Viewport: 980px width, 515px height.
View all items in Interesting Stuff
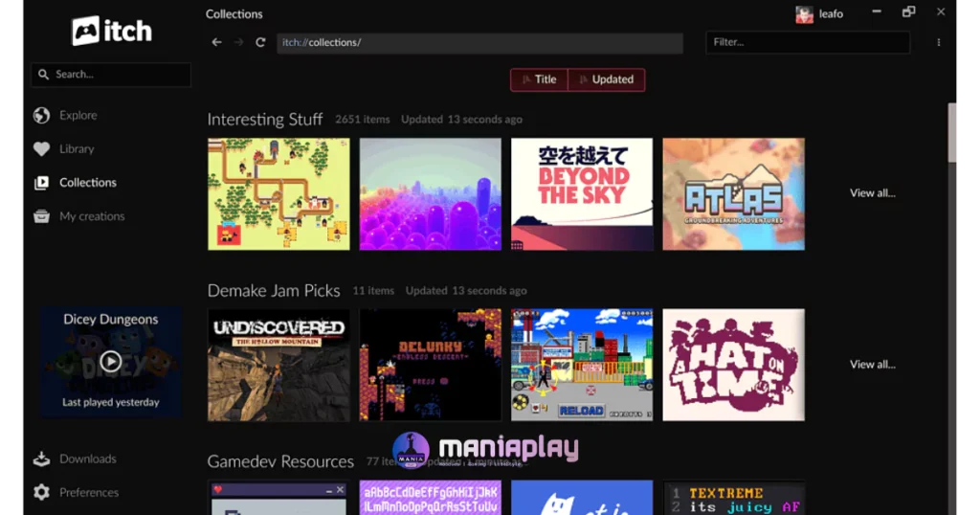(x=873, y=193)
